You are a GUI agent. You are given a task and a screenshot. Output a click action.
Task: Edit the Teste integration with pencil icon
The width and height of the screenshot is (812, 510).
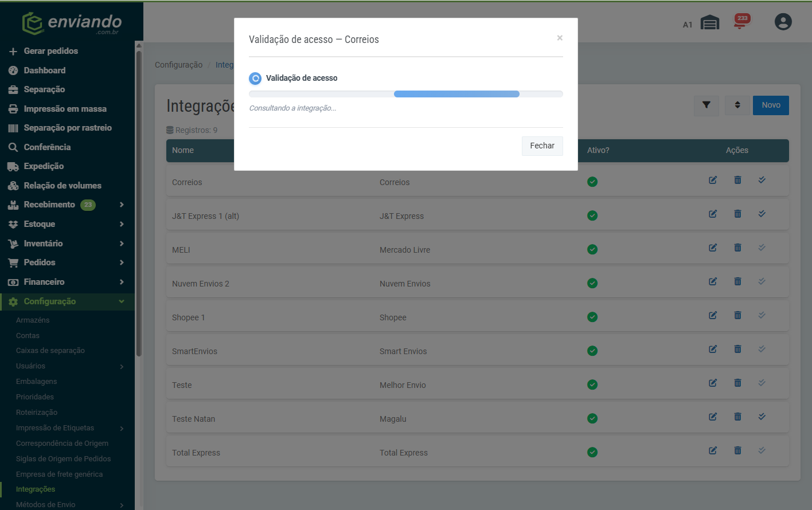tap(713, 383)
